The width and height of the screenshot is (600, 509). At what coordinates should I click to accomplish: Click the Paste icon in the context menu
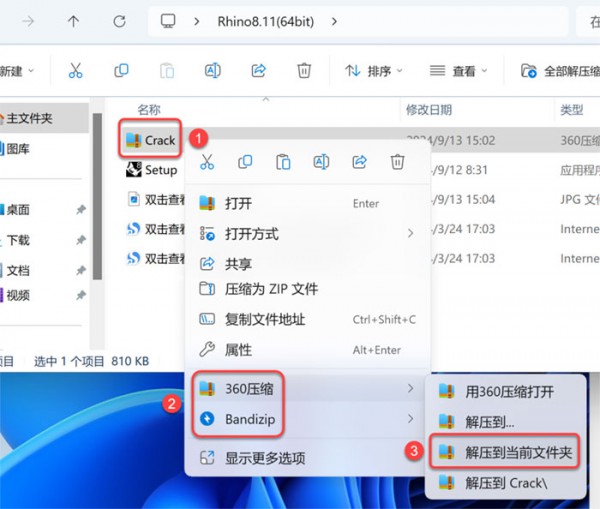[283, 162]
